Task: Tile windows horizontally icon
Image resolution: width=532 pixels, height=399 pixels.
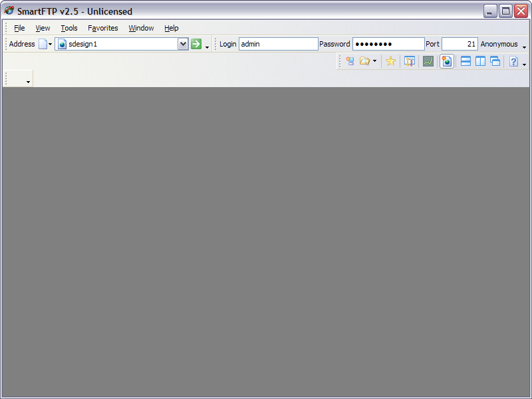Action: click(x=466, y=61)
